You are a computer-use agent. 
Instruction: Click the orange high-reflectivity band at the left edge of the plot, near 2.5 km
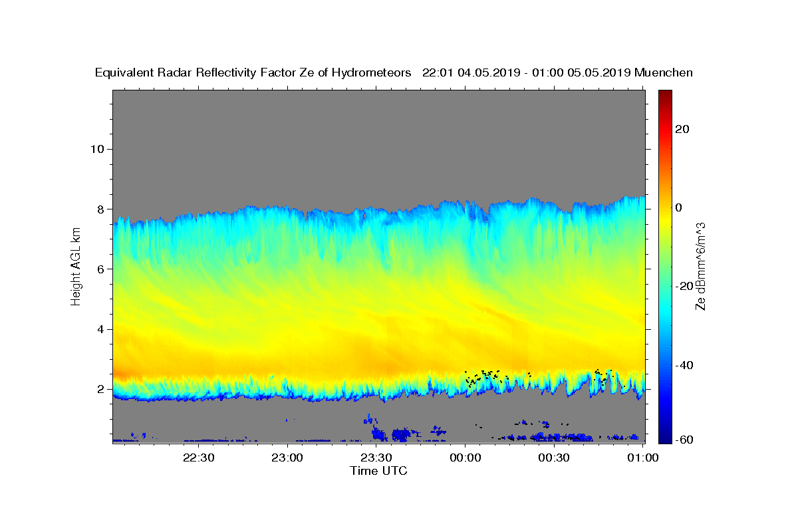tap(122, 374)
